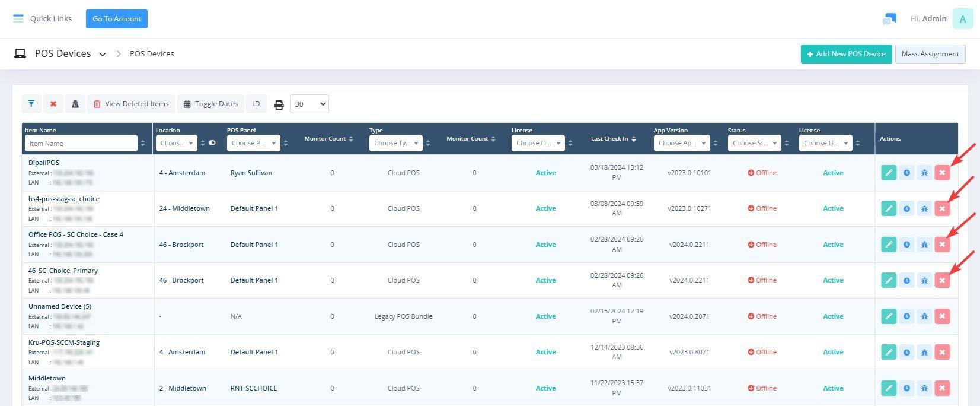Viewport: 980px width, 406px height.
Task: Click the bug debug icon for DipaliPOS
Action: click(x=924, y=173)
